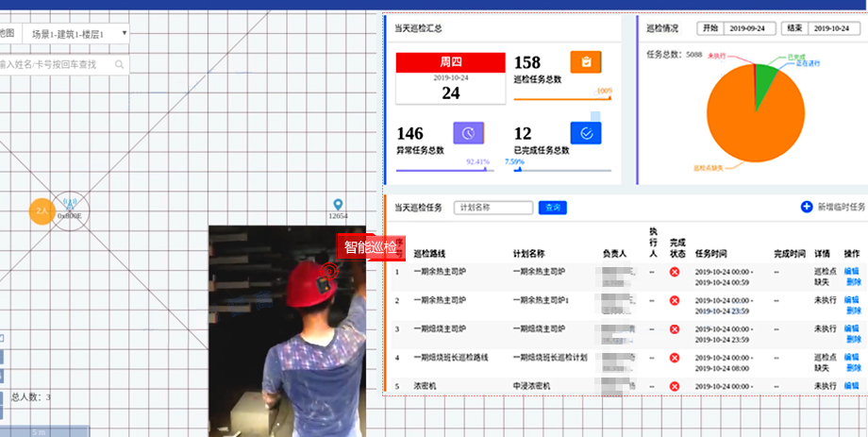Open the 场景1-建筑1-楼层1 scene dropdown
Image resolution: width=868 pixels, height=437 pixels.
(77, 34)
